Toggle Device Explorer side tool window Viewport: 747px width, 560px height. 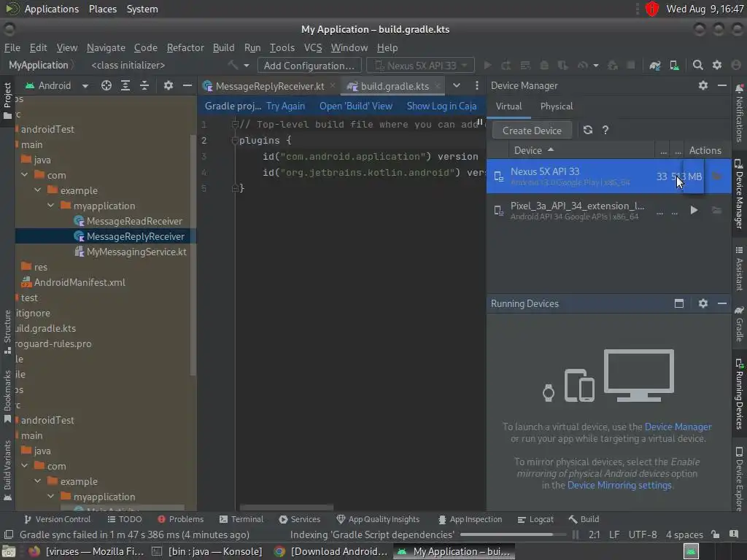pyautogui.click(x=740, y=478)
